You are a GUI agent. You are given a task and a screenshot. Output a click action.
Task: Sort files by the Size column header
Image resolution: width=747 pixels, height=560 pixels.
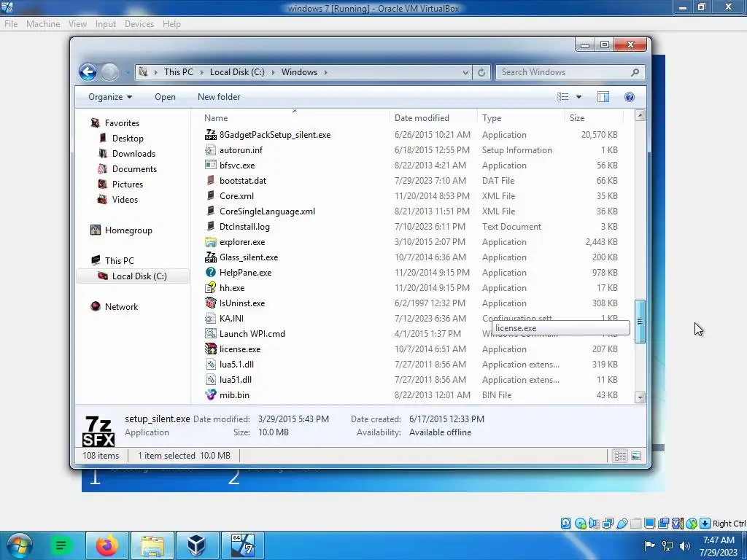tap(594, 117)
